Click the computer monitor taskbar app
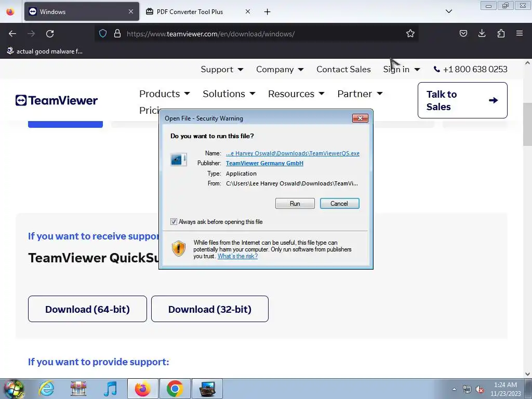Image resolution: width=532 pixels, height=399 pixels. pyautogui.click(x=207, y=389)
